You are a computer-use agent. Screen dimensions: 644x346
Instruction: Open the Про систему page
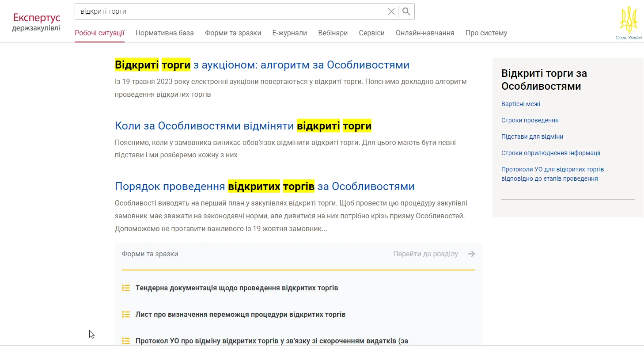tap(486, 33)
